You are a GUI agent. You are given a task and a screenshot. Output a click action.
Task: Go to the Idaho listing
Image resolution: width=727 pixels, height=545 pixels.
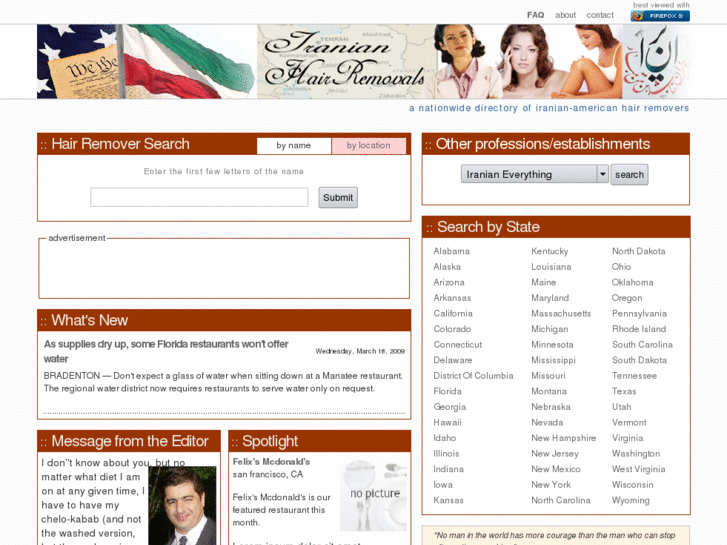445,438
